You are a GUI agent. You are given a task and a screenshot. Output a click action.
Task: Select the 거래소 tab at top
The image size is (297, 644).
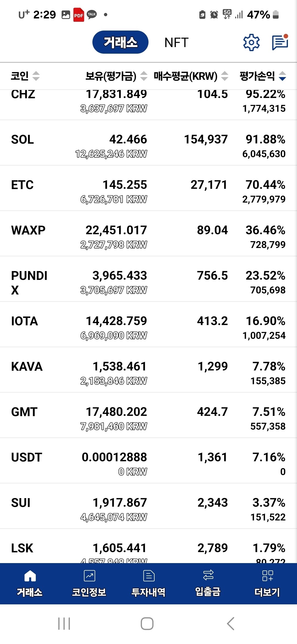click(120, 42)
